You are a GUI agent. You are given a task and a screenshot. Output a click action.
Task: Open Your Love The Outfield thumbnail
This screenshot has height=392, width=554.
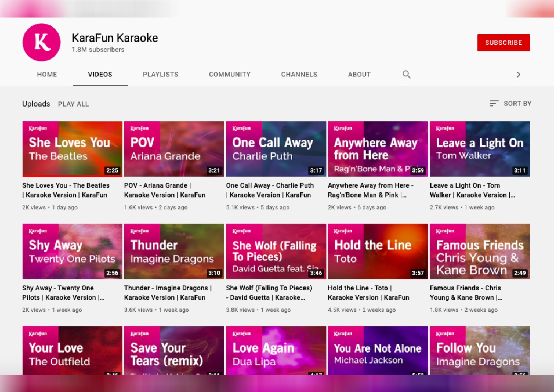(x=72, y=350)
